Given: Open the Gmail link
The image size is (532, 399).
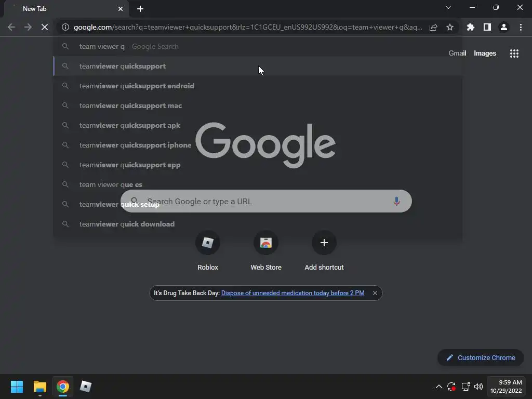Looking at the screenshot, I should (457, 54).
